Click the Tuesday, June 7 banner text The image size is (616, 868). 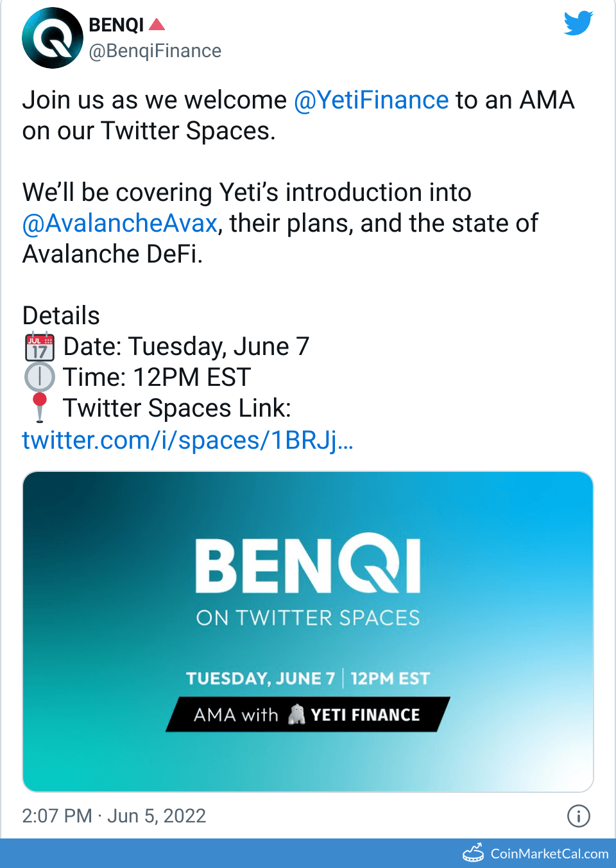coord(261,679)
